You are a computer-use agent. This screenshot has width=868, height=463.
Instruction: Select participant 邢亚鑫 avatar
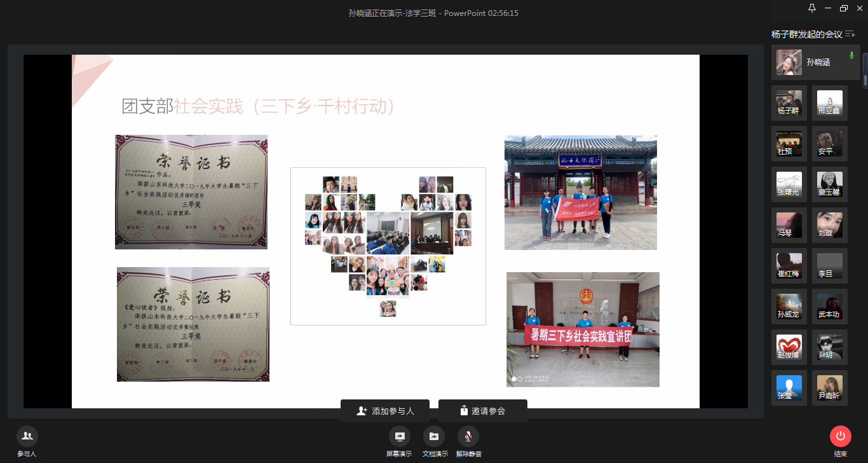click(829, 103)
